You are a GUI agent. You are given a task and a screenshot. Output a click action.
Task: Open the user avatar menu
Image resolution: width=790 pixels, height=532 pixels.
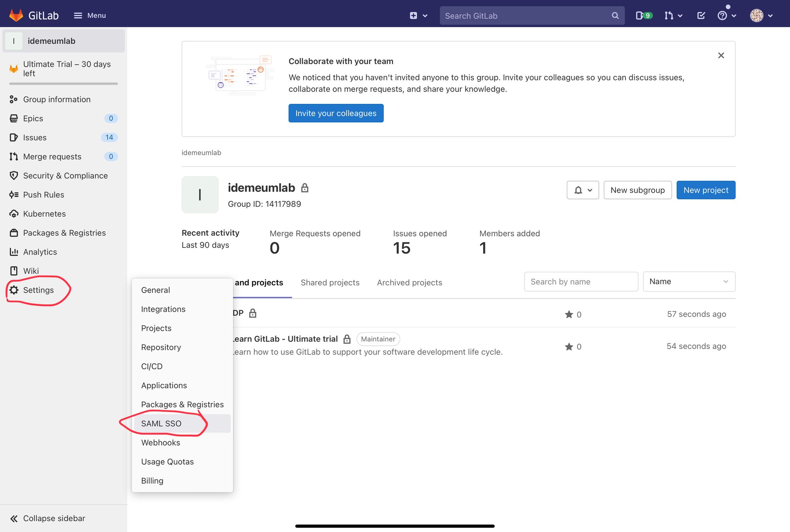coord(761,15)
